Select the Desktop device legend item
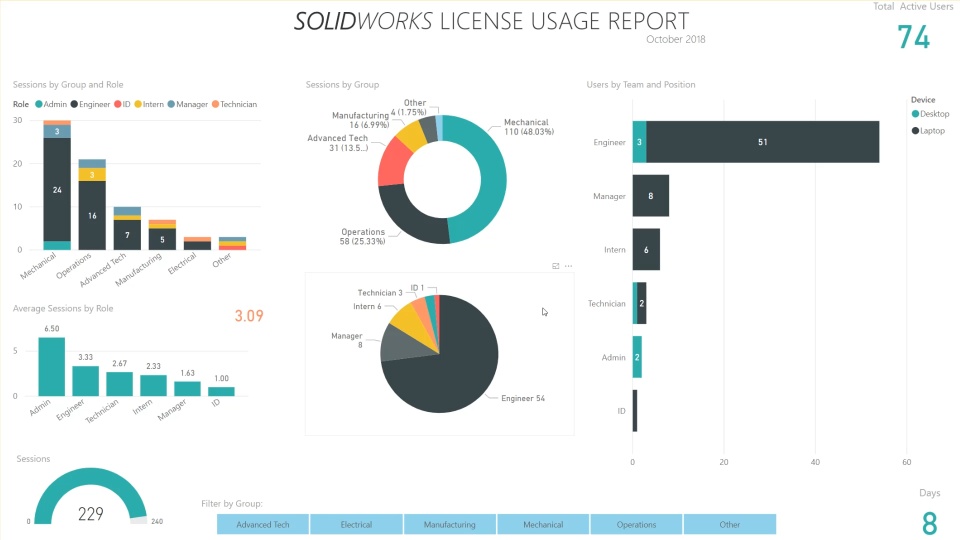Screen dimensions: 960x540 point(931,114)
